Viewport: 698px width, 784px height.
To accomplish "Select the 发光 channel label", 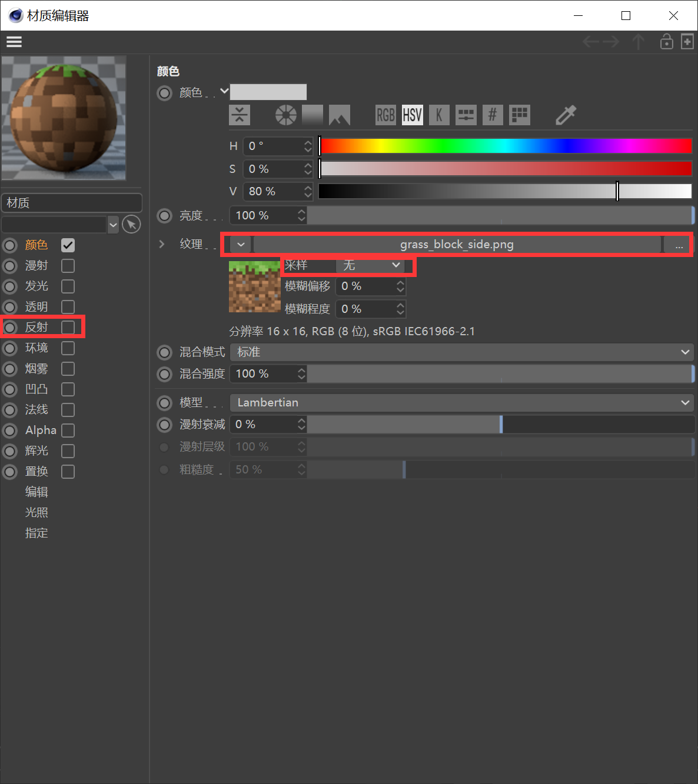I will coord(36,286).
